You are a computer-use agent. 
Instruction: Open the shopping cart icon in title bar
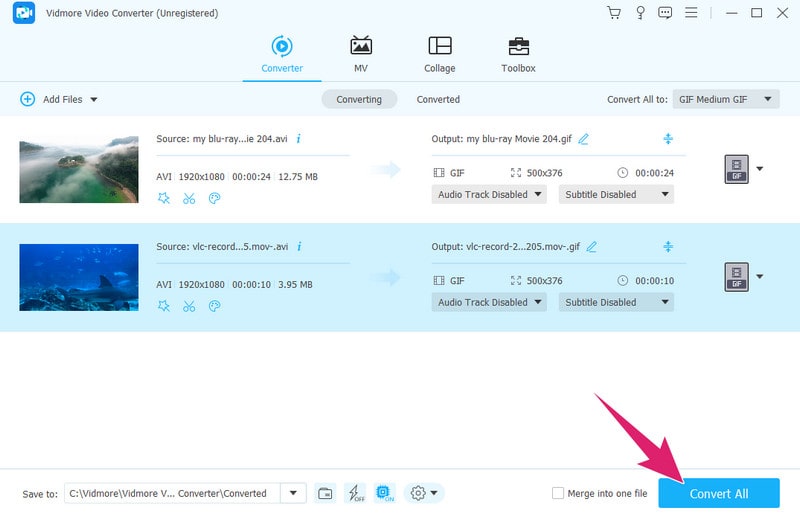[x=614, y=13]
